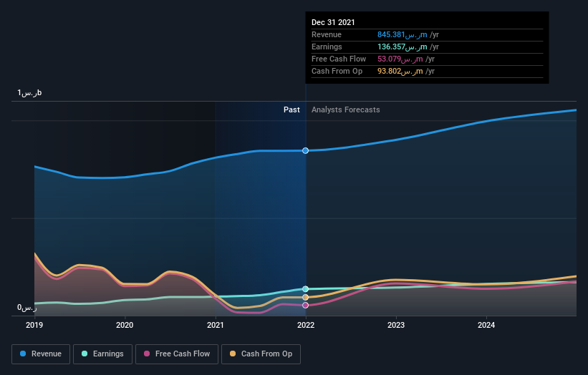This screenshot has height=375, width=588.
Task: Click the pink Free Cash Flow data point
Action: (x=306, y=306)
